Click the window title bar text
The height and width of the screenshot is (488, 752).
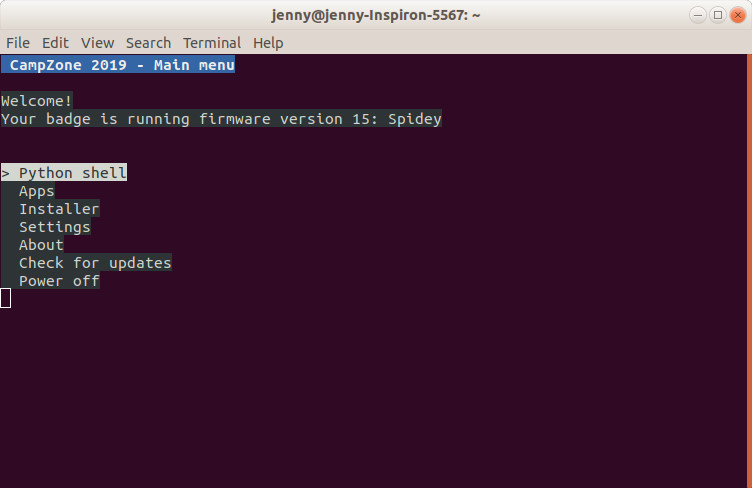point(376,15)
